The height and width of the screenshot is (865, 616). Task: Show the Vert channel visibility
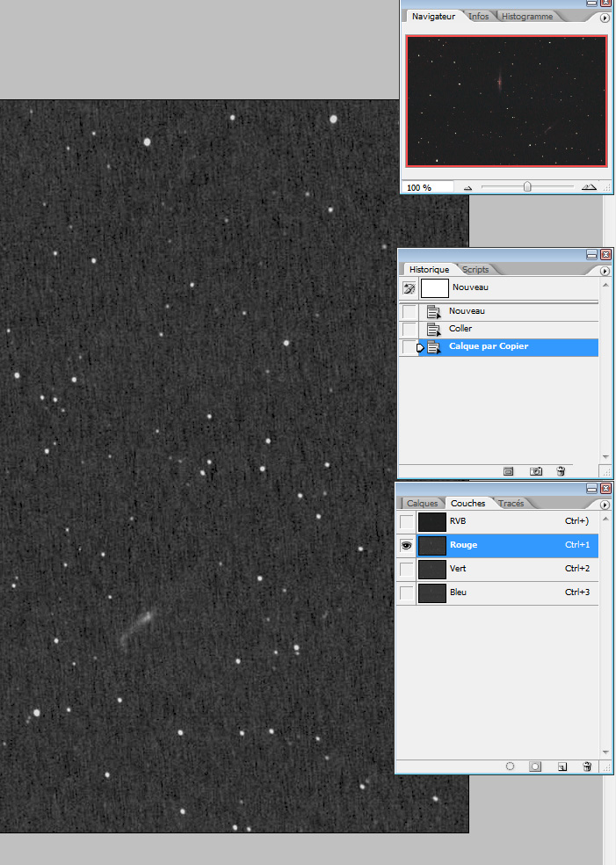pyautogui.click(x=407, y=570)
